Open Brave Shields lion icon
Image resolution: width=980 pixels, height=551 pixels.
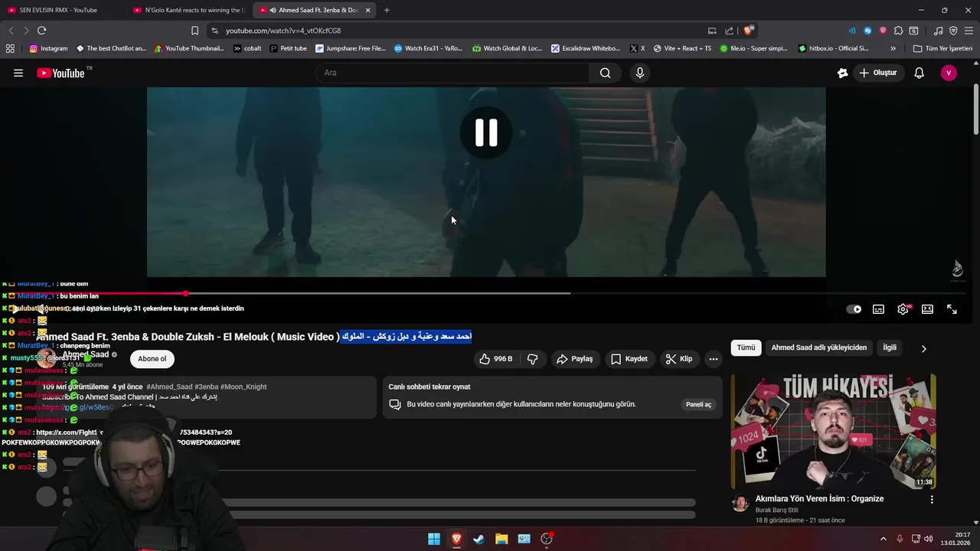749,31
